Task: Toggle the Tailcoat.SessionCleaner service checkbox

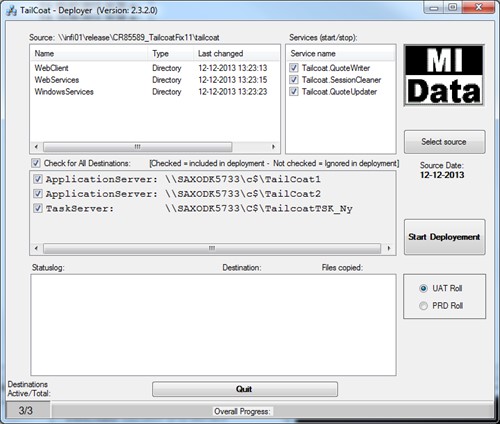Action: [294, 80]
